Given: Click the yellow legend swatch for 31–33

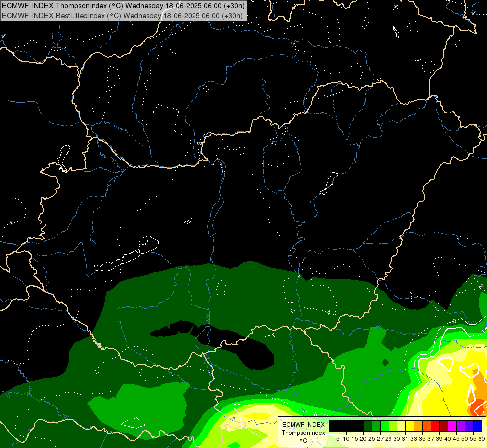Looking at the screenshot, I should coord(410,426).
